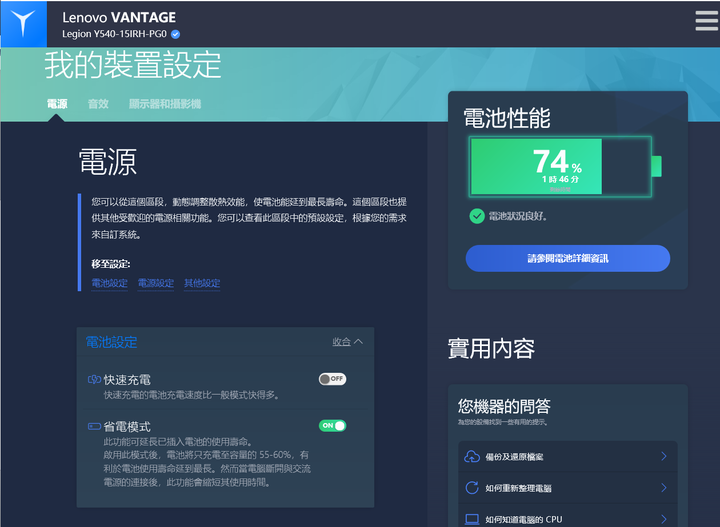Click the 電池狀況良好 status text
This screenshot has width=720, height=527.
tap(518, 216)
